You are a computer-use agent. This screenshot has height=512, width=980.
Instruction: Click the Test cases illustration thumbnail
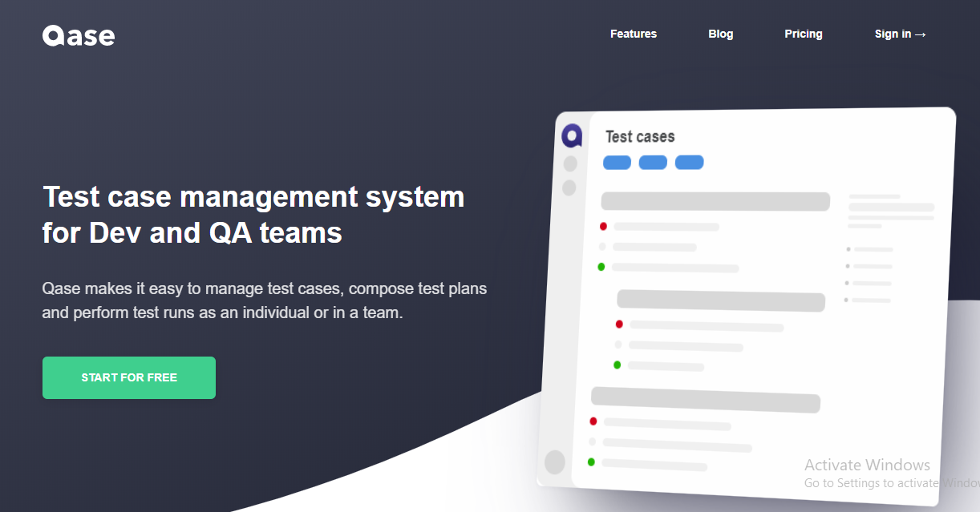click(746, 306)
